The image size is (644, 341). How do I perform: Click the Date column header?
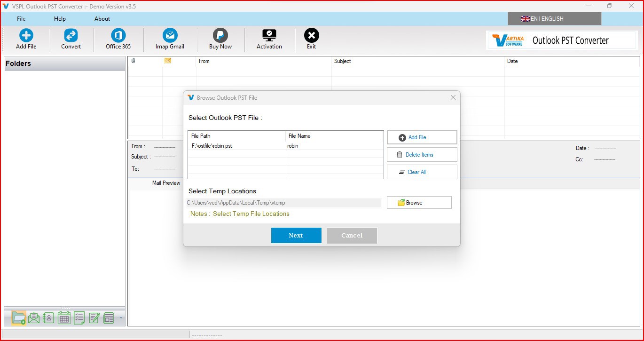tap(572, 61)
